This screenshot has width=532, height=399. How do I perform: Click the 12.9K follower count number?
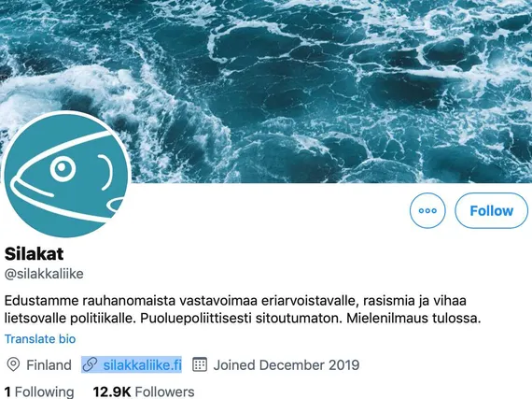(112, 392)
